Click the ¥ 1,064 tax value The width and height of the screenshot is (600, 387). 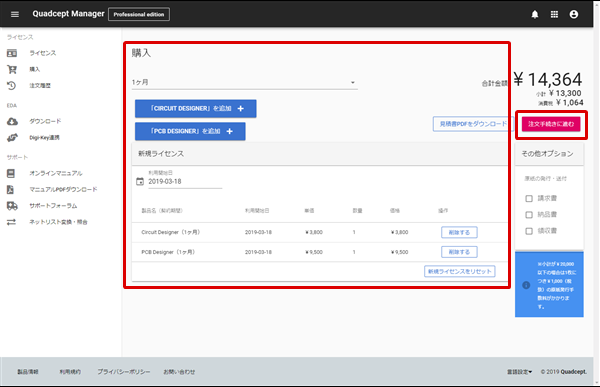570,103
